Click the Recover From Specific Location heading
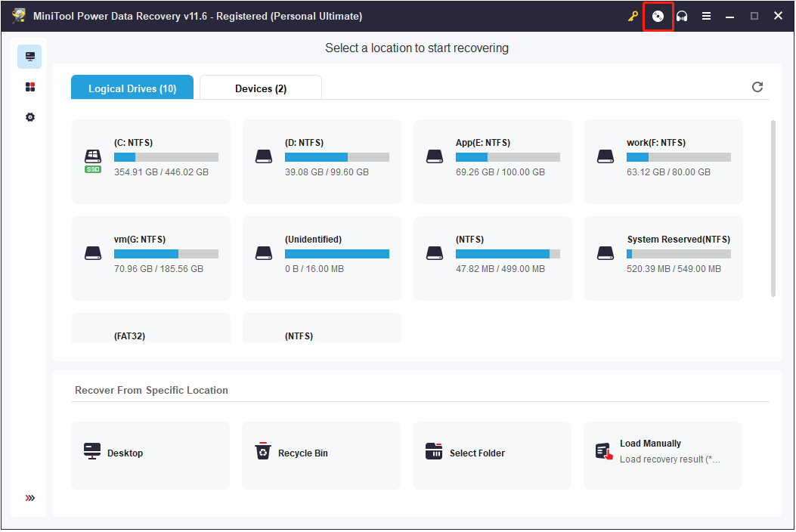Image resolution: width=796 pixels, height=532 pixels. [x=151, y=390]
